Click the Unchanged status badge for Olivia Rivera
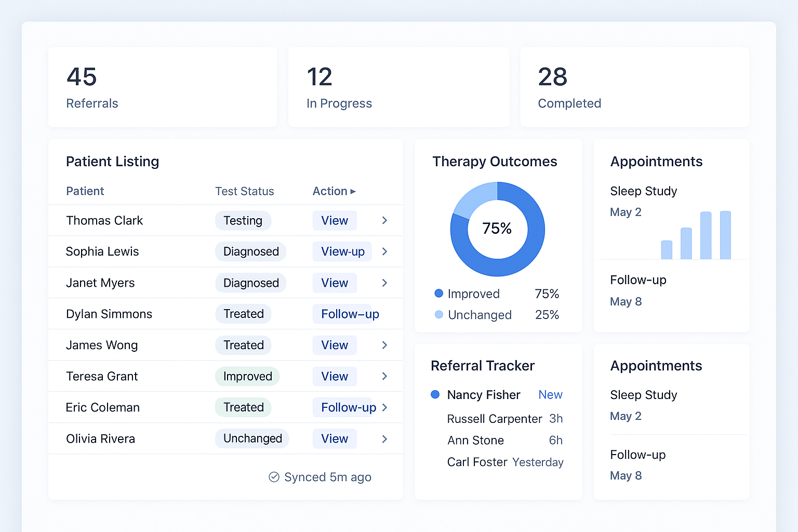This screenshot has height=532, width=798. pos(252,438)
